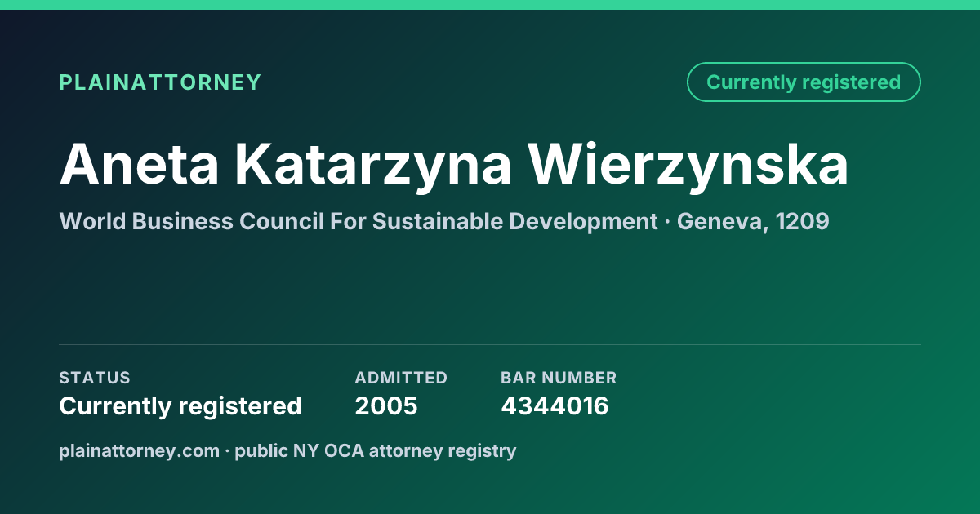This screenshot has width=980, height=514.
Task: Click the word Katarzyna in the heading
Action: (x=373, y=165)
